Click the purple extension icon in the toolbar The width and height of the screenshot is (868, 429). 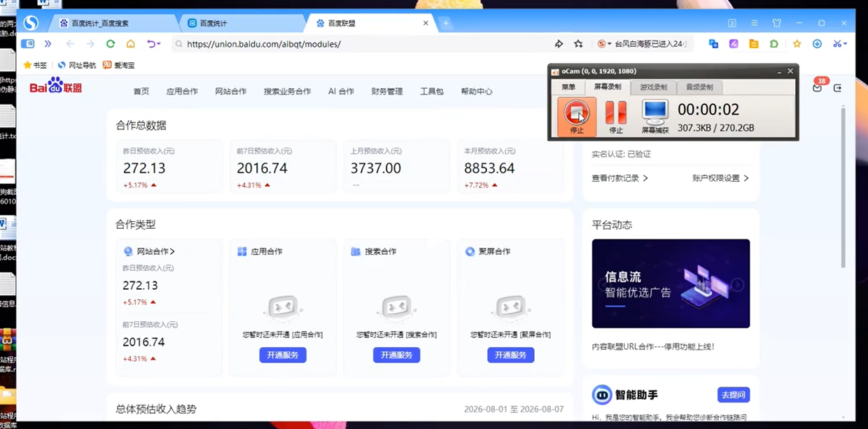click(734, 43)
